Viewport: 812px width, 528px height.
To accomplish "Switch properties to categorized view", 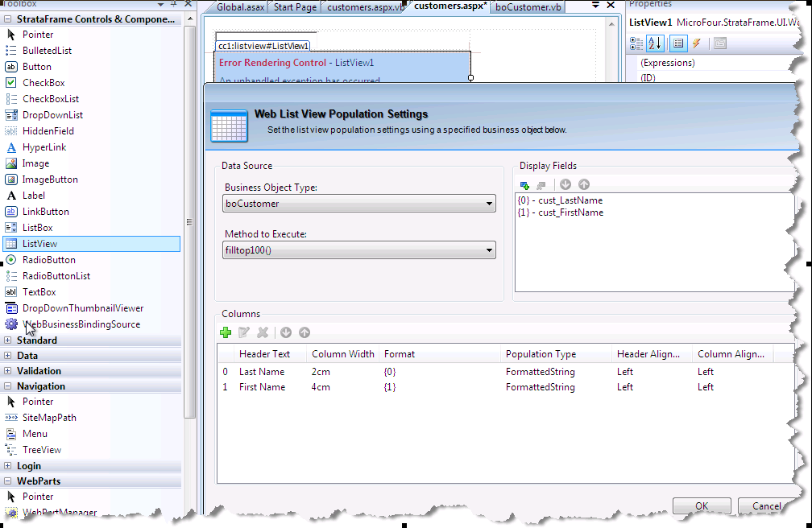I will coord(637,43).
